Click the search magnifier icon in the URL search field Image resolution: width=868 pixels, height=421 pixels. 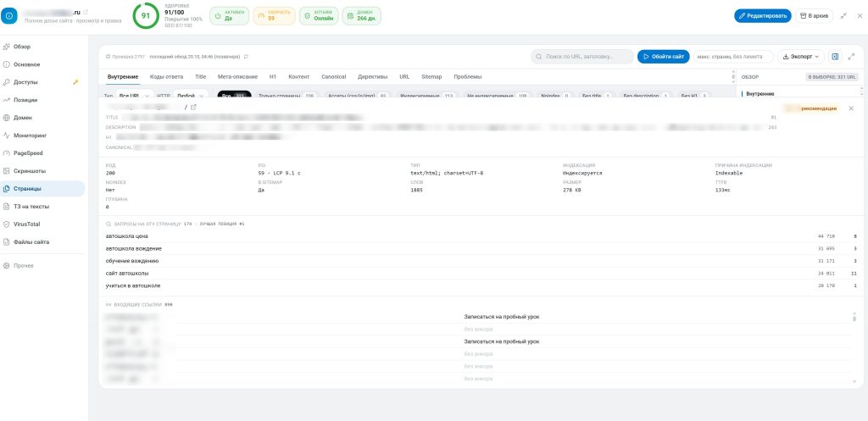tap(539, 57)
